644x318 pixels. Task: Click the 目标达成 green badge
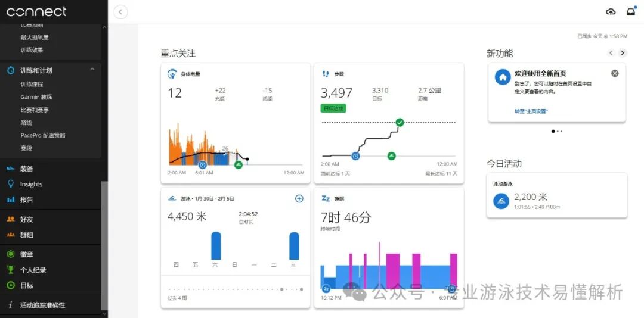[333, 108]
